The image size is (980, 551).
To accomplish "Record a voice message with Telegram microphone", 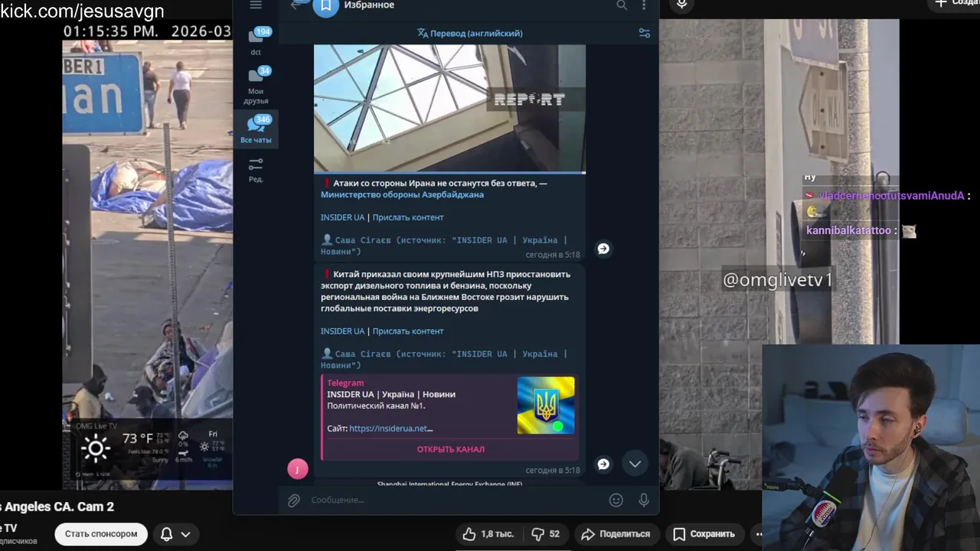I will [644, 500].
